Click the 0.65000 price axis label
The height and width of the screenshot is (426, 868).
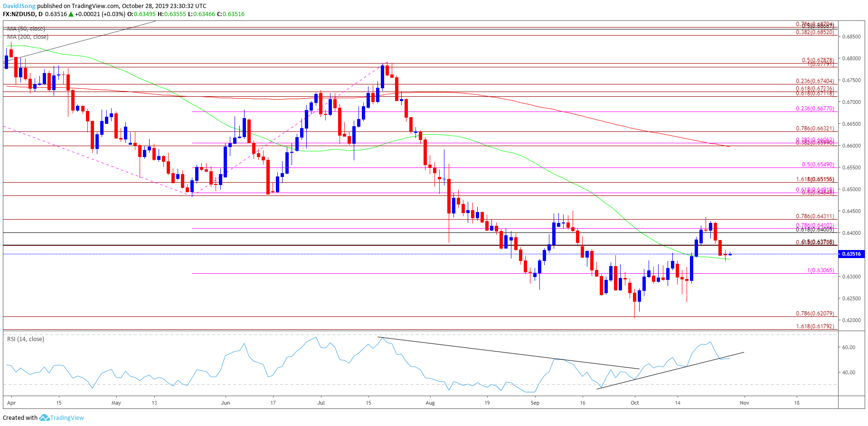pos(852,189)
